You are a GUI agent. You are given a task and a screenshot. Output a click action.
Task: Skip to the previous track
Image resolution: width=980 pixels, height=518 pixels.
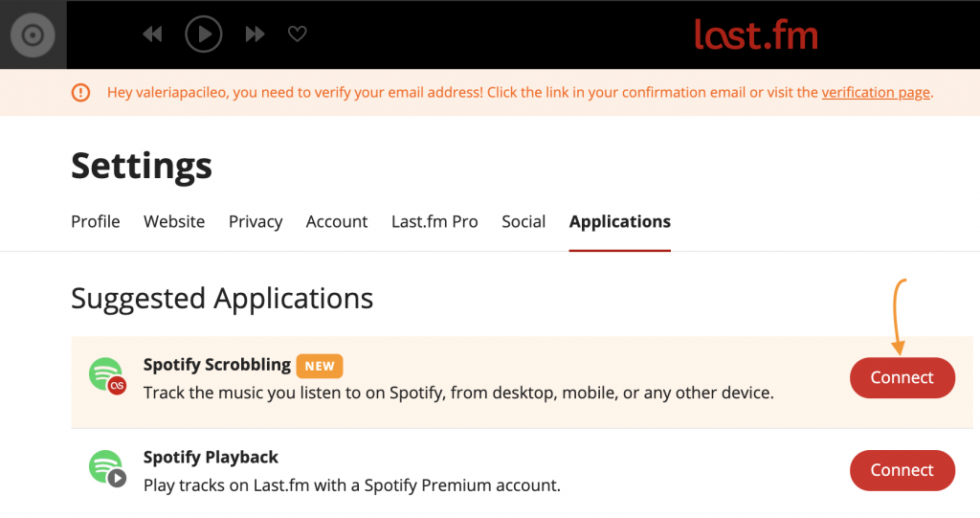152,34
